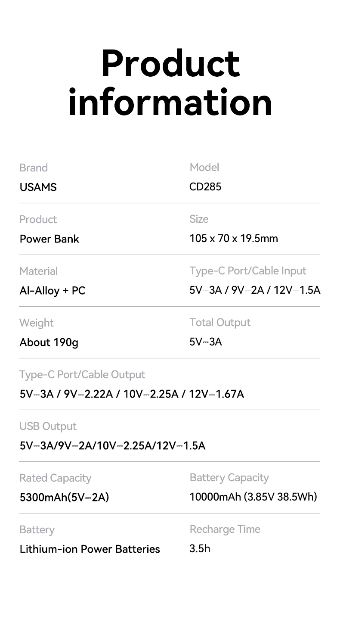340x644 pixels.
Task: Select the Power Bank product value
Action: [49, 239]
